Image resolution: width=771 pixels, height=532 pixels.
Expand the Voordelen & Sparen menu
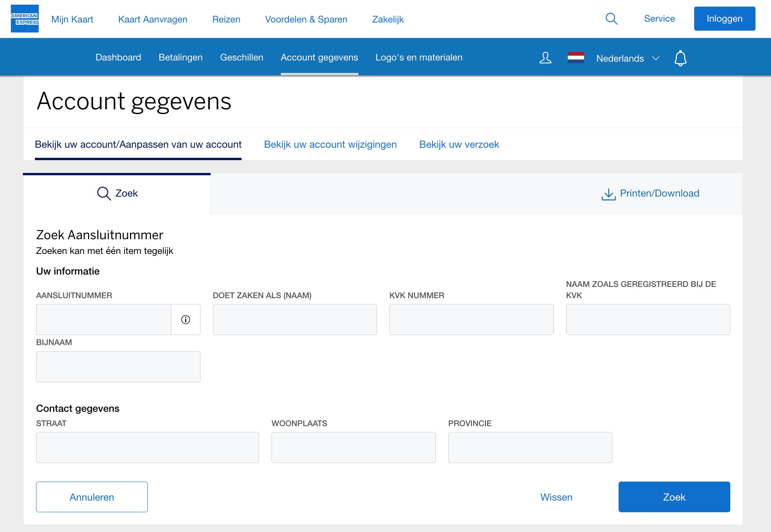(x=306, y=19)
